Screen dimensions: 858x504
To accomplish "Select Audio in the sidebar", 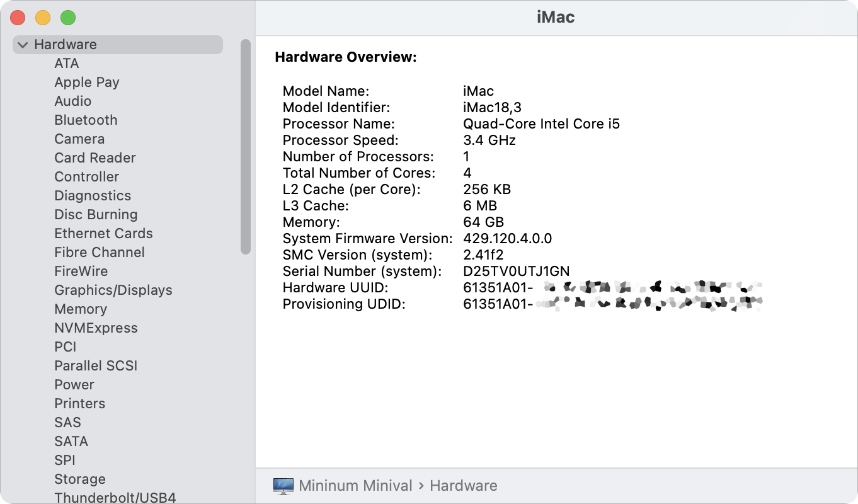I will [x=73, y=101].
